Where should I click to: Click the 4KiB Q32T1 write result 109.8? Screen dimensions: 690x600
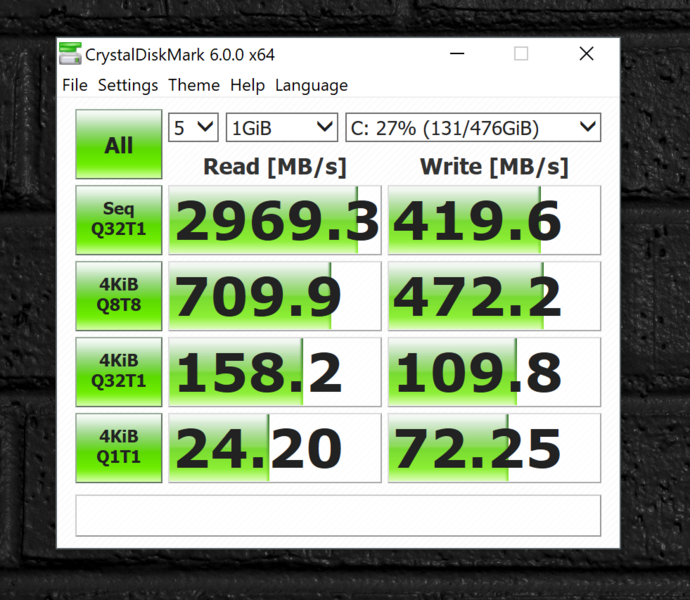click(x=494, y=372)
